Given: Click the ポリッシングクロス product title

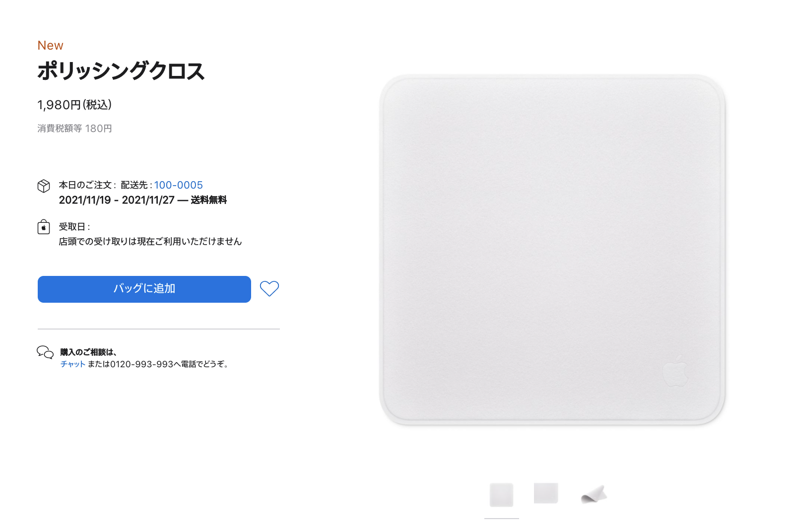Looking at the screenshot, I should [x=121, y=71].
